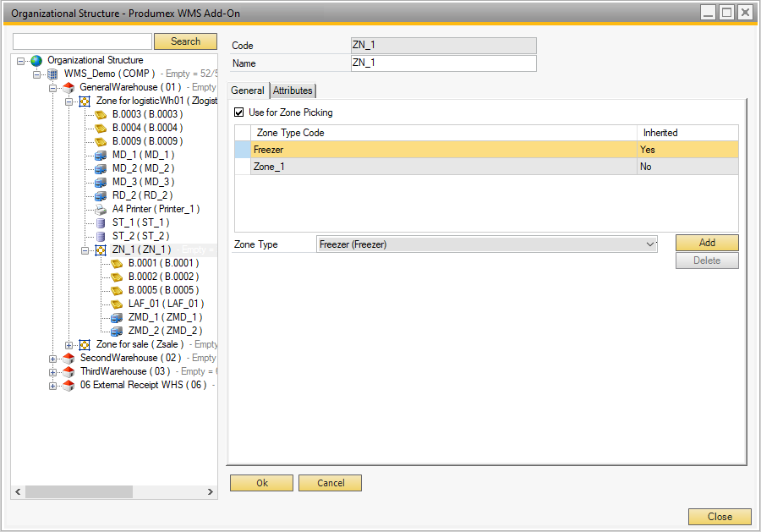Expand the SecondWarehouse tree node
The width and height of the screenshot is (761, 532).
click(x=53, y=358)
